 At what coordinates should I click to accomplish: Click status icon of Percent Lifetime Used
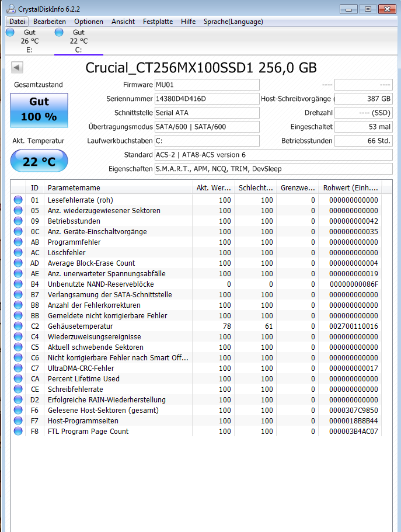(x=18, y=378)
